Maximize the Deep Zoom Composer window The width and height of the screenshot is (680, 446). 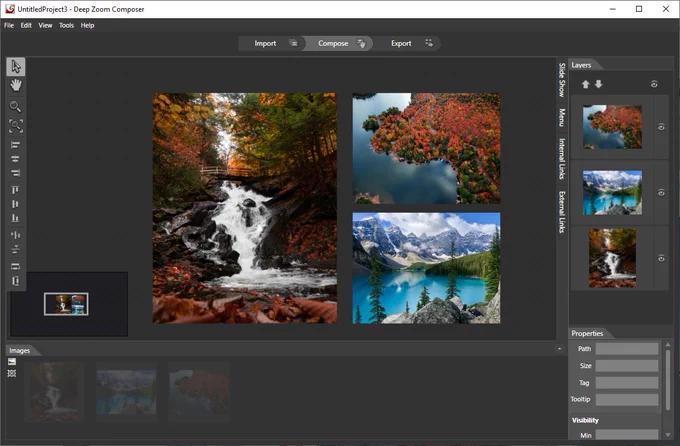tap(639, 9)
